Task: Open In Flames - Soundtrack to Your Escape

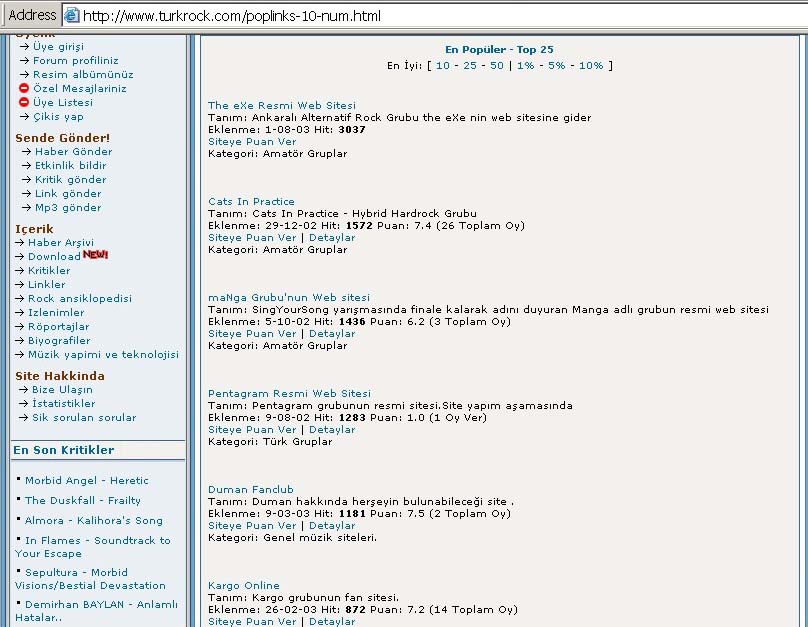Action: [x=93, y=547]
